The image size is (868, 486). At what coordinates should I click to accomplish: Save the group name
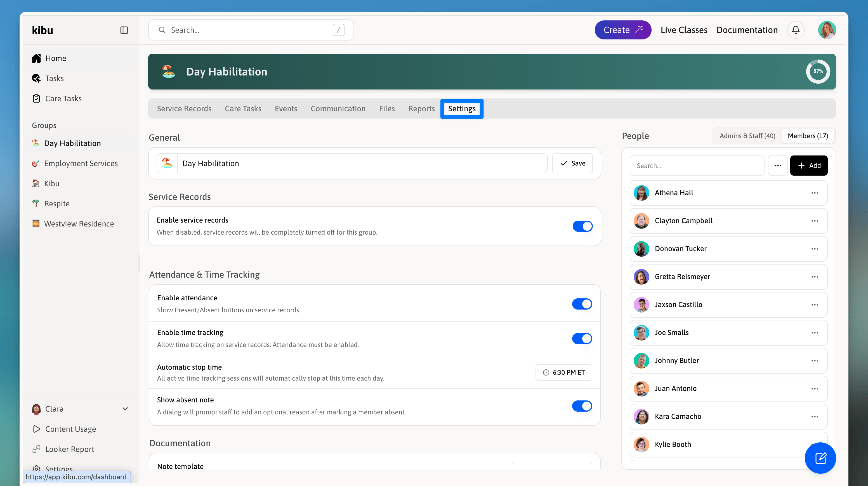tap(572, 164)
